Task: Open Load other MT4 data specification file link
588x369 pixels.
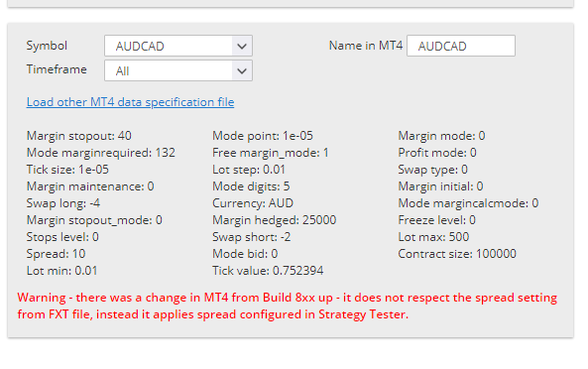Action: point(130,102)
